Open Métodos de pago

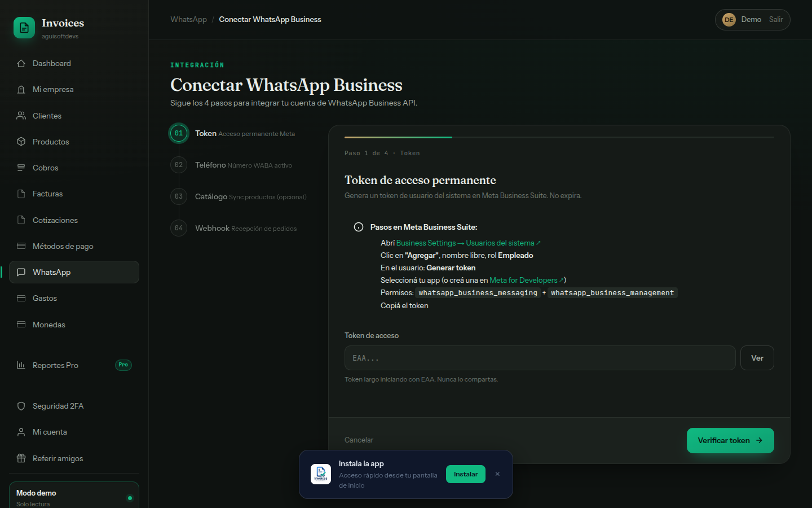click(74, 246)
